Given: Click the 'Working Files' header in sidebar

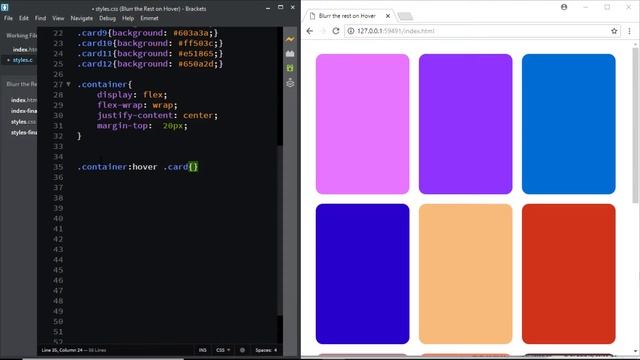Looking at the screenshot, I should pos(21,36).
